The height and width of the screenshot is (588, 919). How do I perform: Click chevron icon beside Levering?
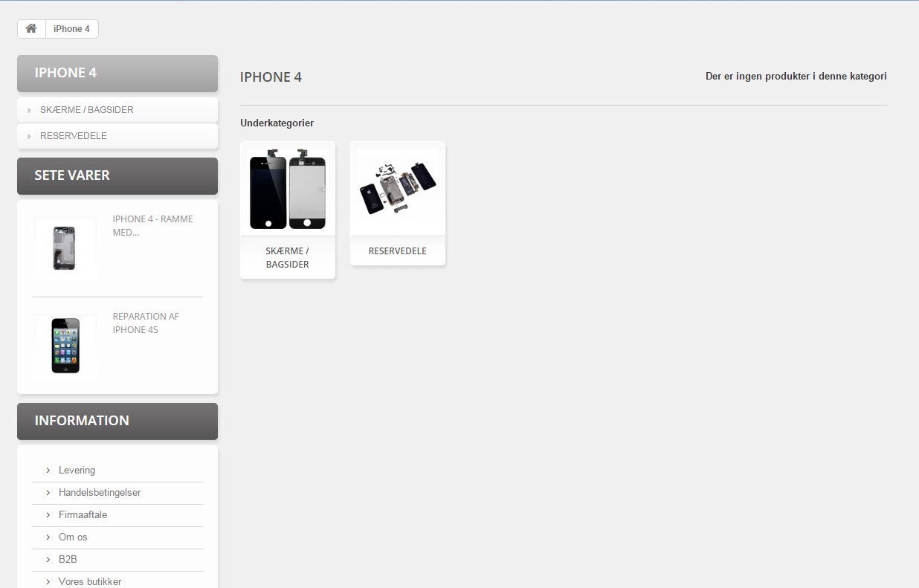[48, 471]
